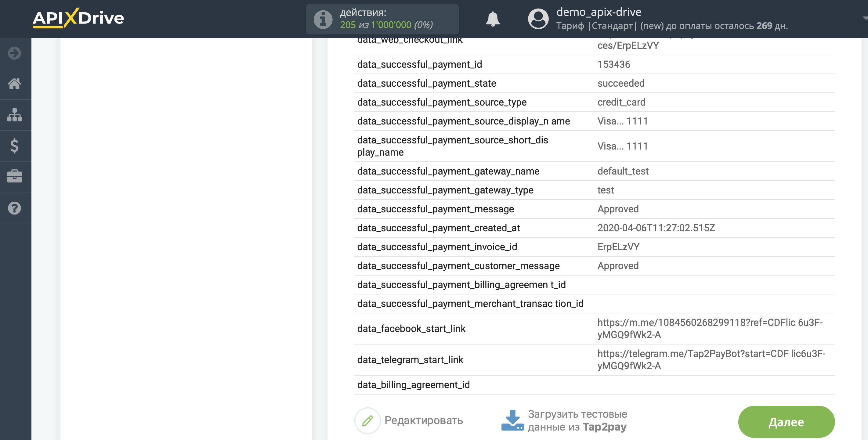Select data_successful_payment_source_type label
Image resolution: width=868 pixels, height=440 pixels.
click(442, 102)
